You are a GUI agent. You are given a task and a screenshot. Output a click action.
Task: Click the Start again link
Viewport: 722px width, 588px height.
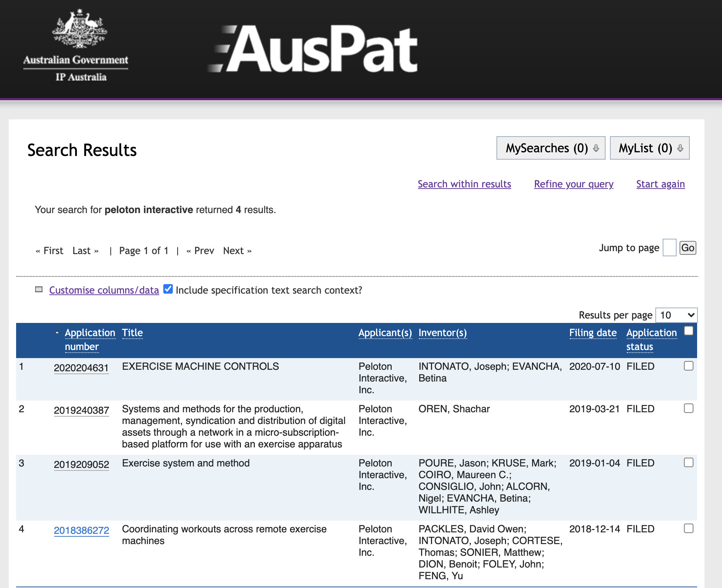660,184
